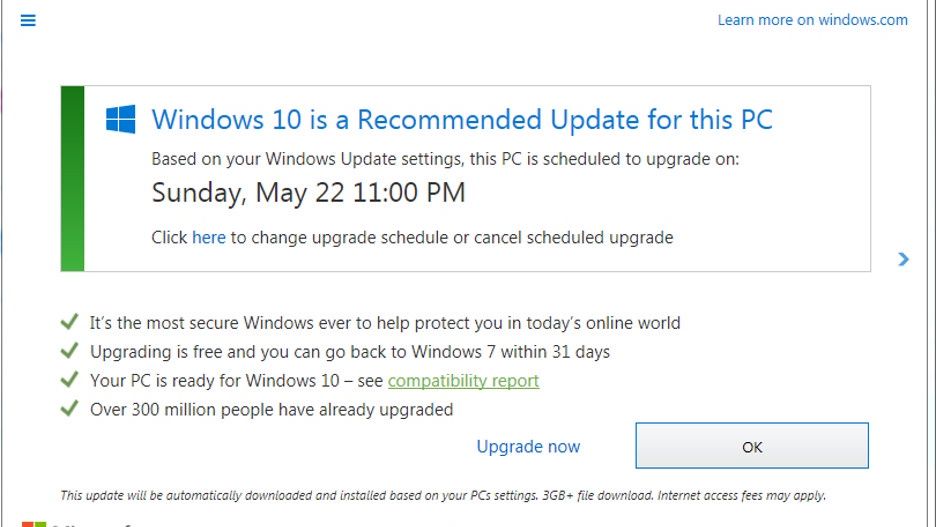The image size is (936, 527).
Task: Click the Windows 10 Recommended Update headline
Action: coord(462,119)
